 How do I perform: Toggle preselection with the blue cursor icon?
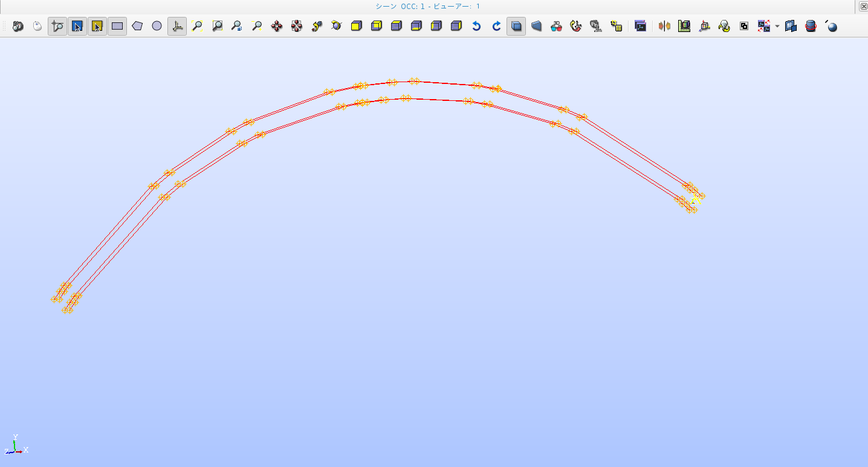77,26
